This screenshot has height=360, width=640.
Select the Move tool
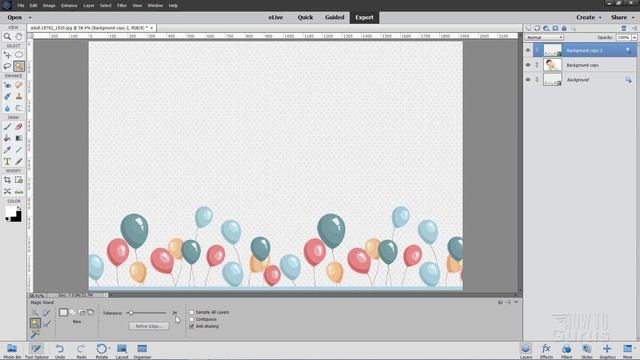7,55
